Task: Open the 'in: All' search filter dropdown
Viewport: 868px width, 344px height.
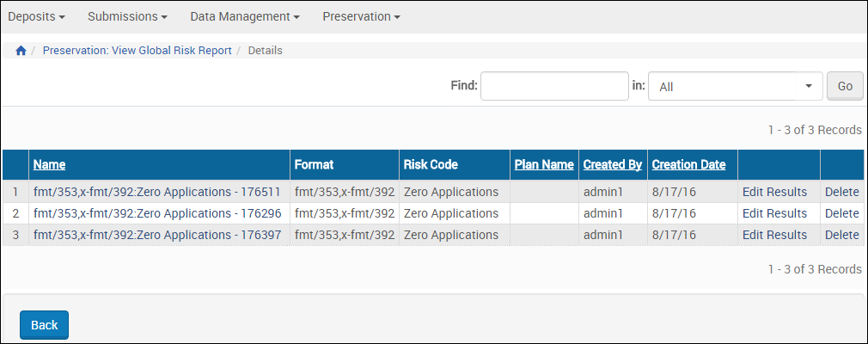Action: pyautogui.click(x=735, y=86)
